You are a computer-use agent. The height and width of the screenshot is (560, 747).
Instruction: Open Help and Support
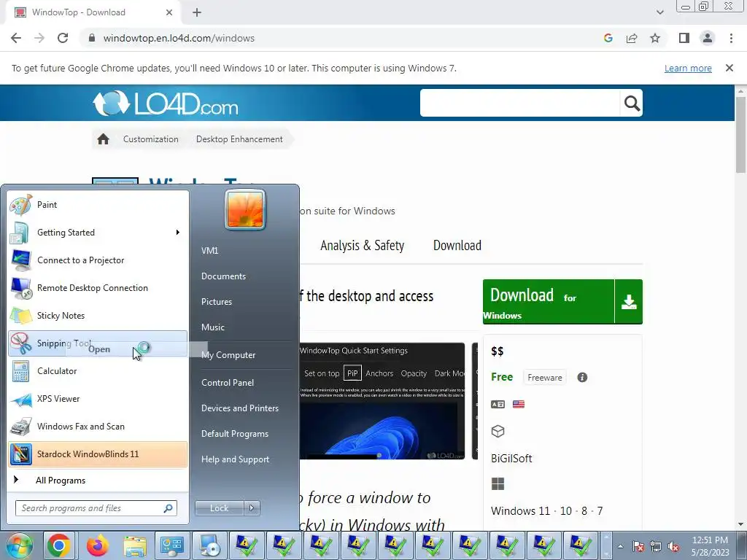[x=235, y=459]
